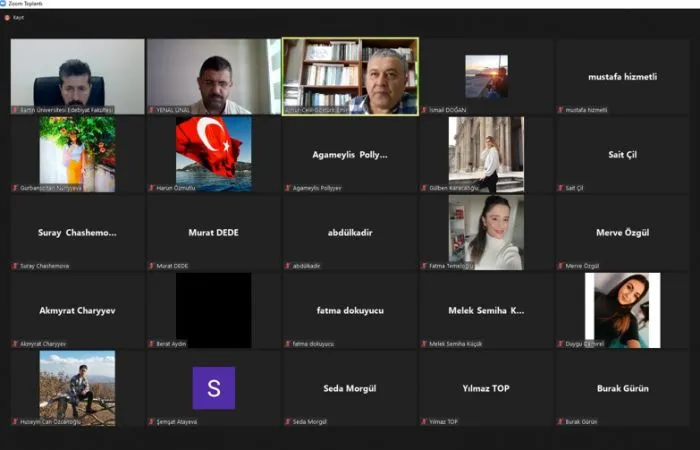Click muted mic icon next to Murat DEDE's label
Viewport: 700px width, 450px height.
(x=152, y=266)
